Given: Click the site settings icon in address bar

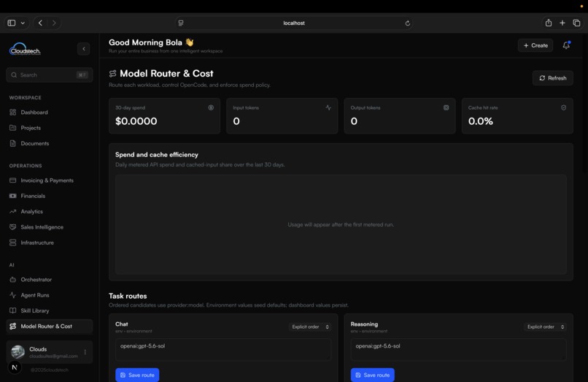Looking at the screenshot, I should pos(181,23).
